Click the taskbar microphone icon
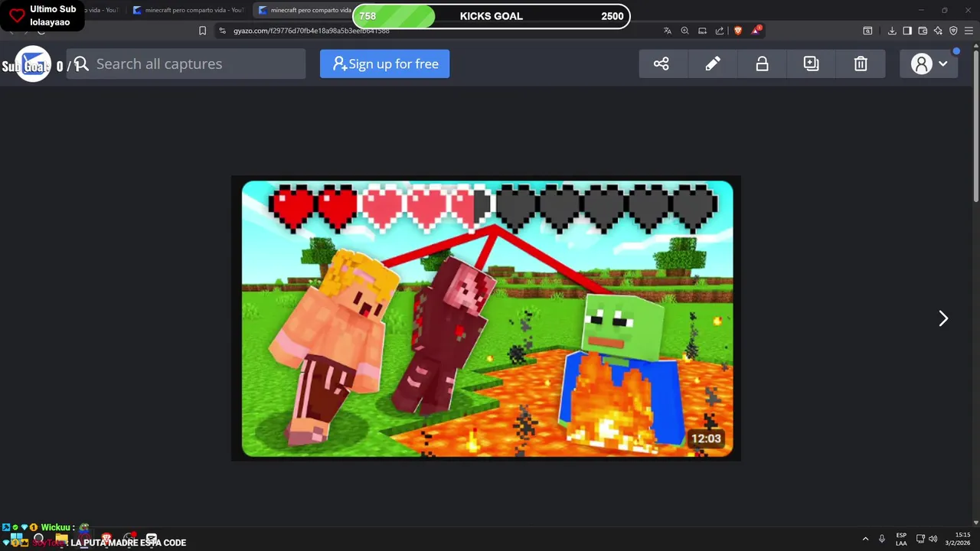This screenshot has height=551, width=980. pyautogui.click(x=882, y=539)
